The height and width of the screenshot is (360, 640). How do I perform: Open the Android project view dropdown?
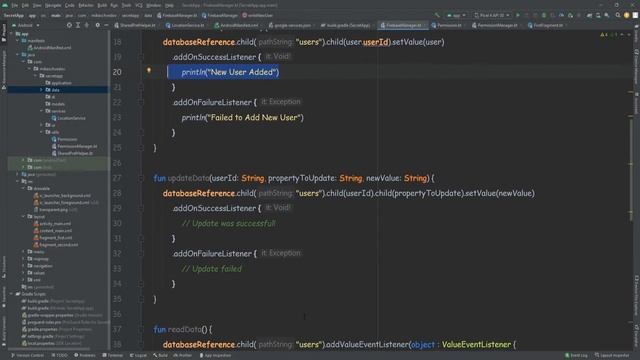(x=26, y=25)
